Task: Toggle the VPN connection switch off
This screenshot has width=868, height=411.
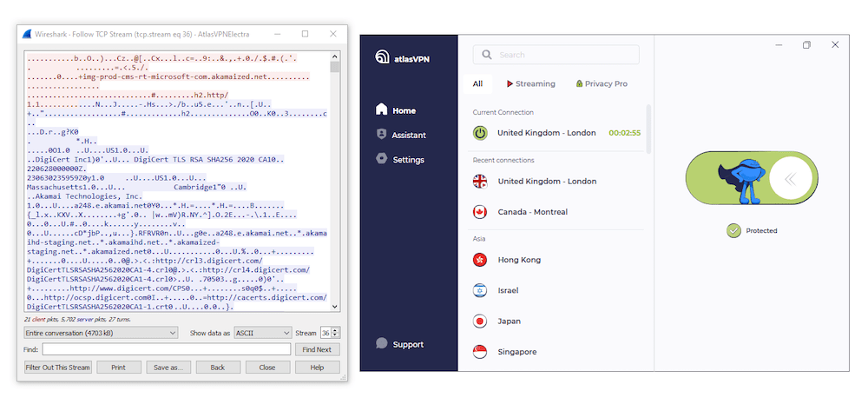Action: [751, 178]
